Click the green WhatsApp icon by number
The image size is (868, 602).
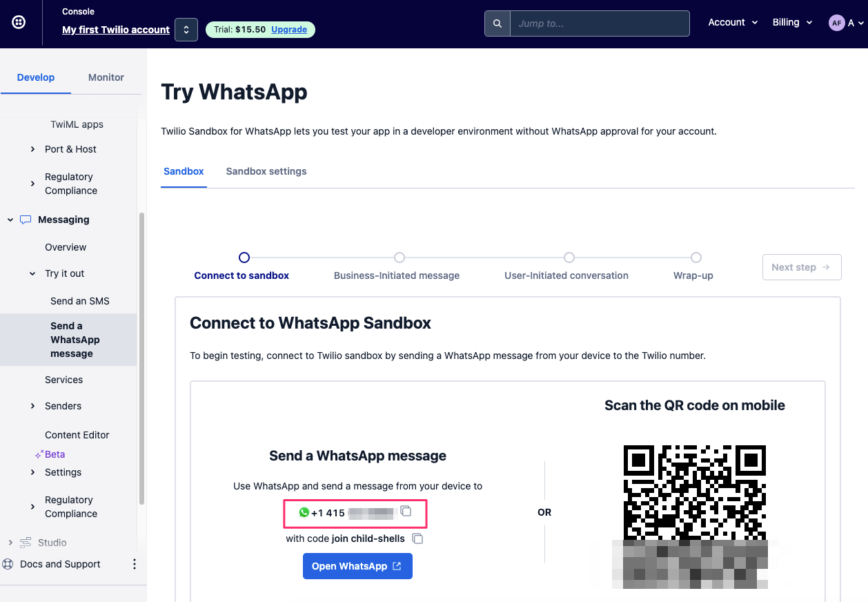(x=304, y=512)
